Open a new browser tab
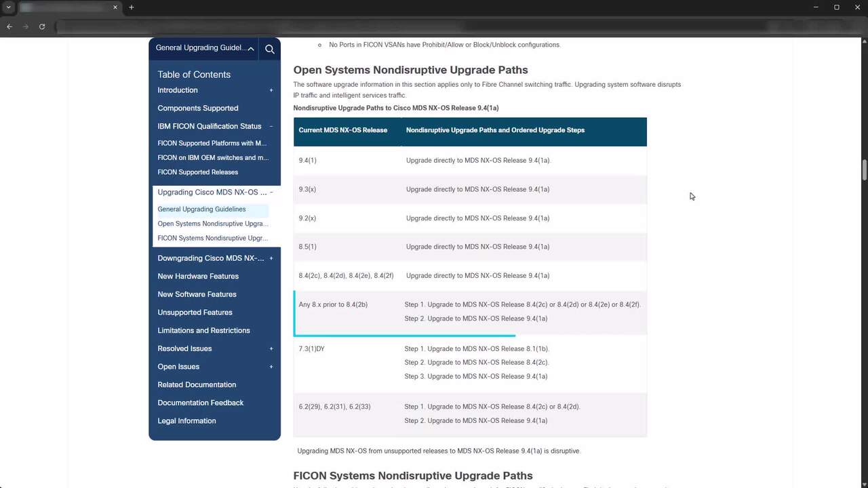Image resolution: width=868 pixels, height=488 pixels. pos(132,7)
